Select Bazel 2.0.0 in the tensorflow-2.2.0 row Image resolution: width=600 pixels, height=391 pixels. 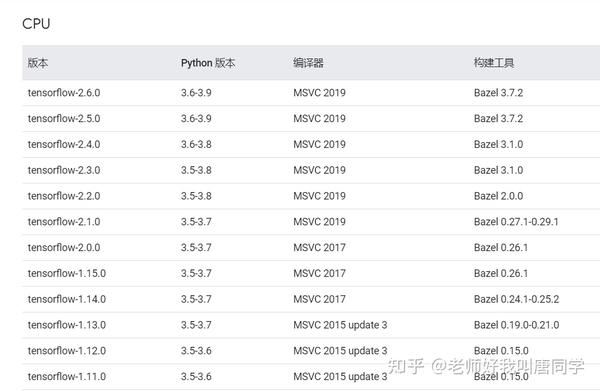tap(498, 196)
